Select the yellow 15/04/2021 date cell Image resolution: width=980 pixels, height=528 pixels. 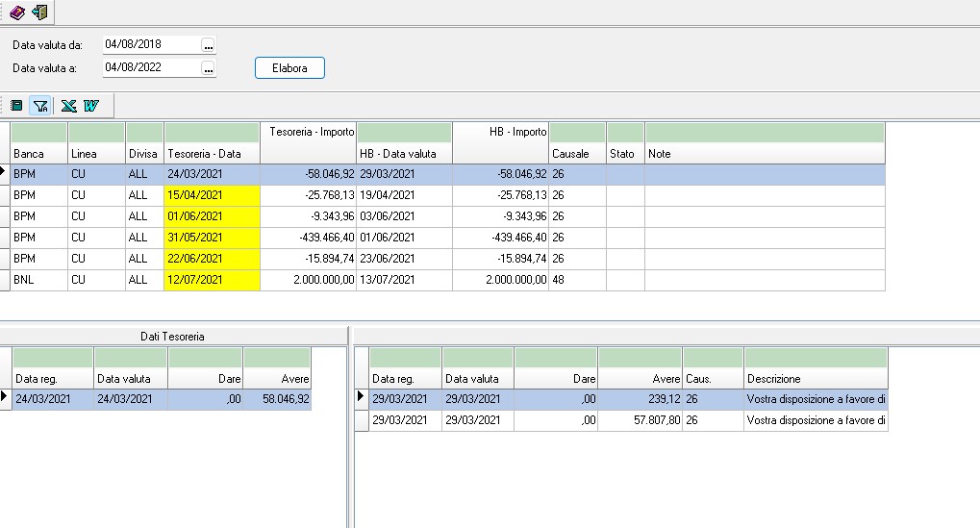[x=212, y=195]
